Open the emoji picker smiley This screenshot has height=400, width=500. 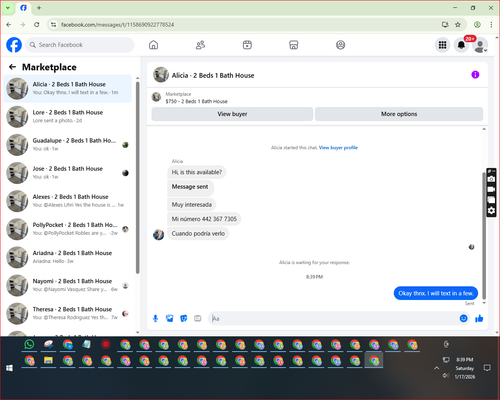coord(463,318)
